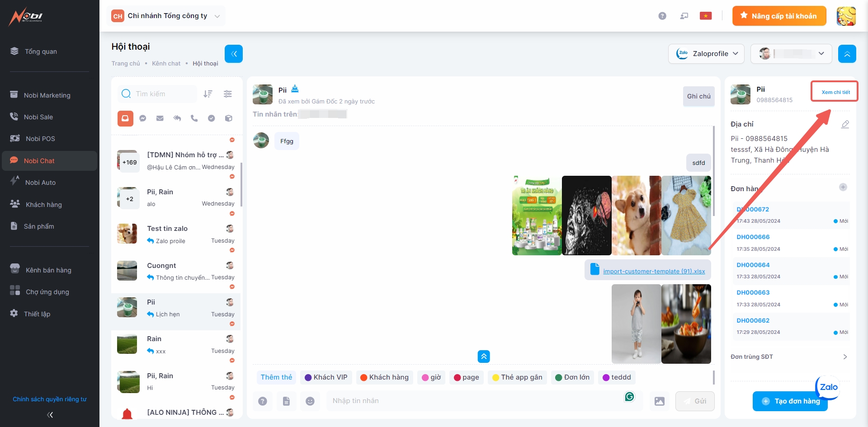Click the emoji picker icon

coord(310,401)
